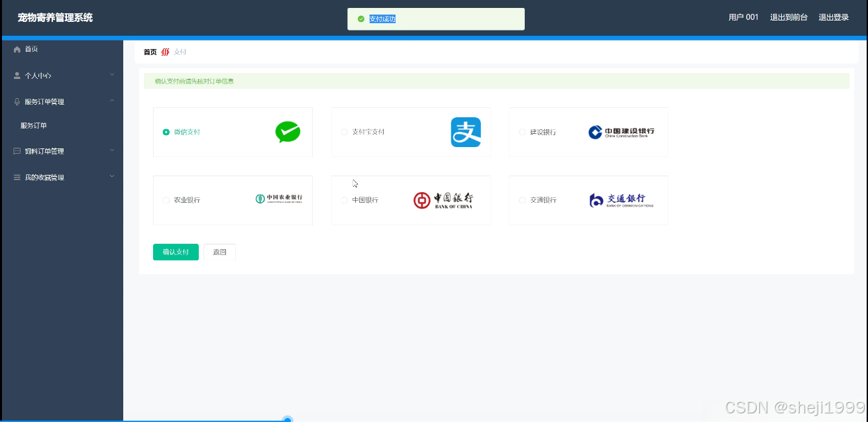Click the 返回 button
This screenshot has width=868, height=422.
(x=219, y=252)
